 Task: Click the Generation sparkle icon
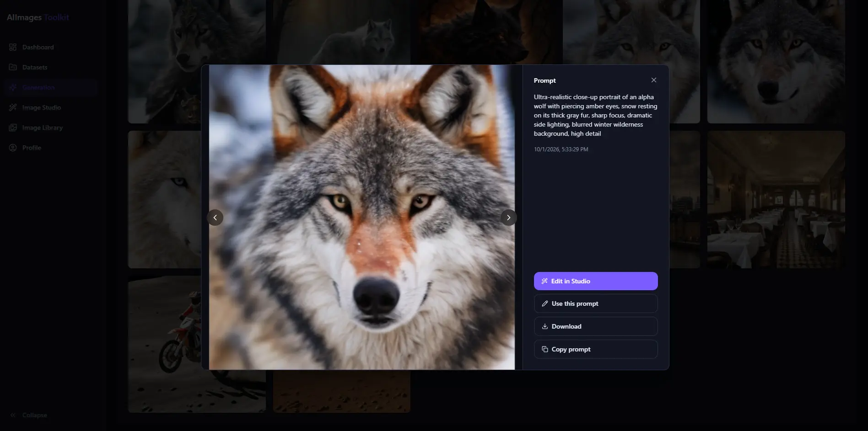coord(13,87)
